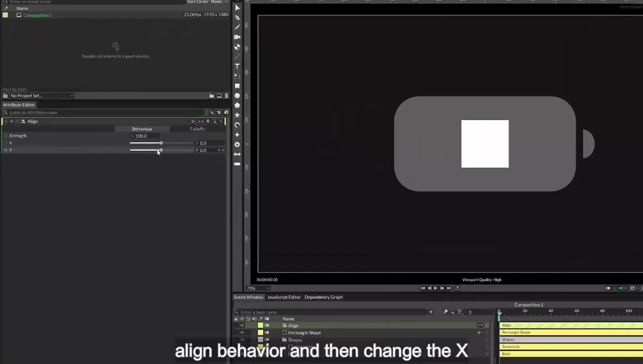The height and width of the screenshot is (364, 643).
Task: Select the Ellipse shape tool
Action: click(237, 96)
